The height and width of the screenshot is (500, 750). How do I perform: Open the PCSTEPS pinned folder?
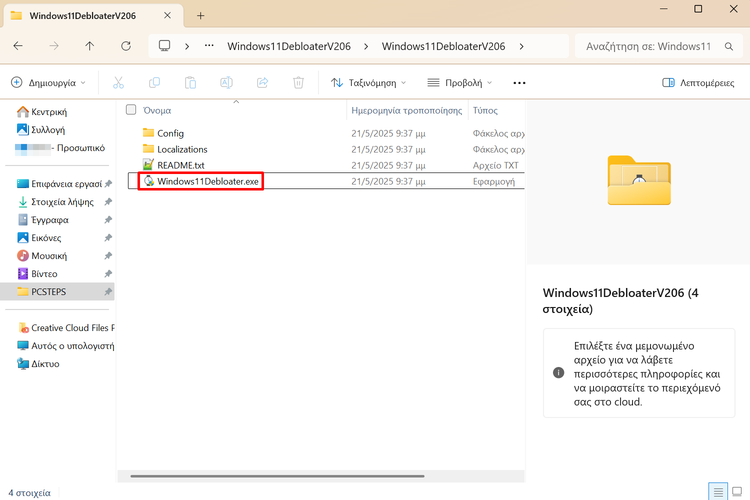coord(57,292)
